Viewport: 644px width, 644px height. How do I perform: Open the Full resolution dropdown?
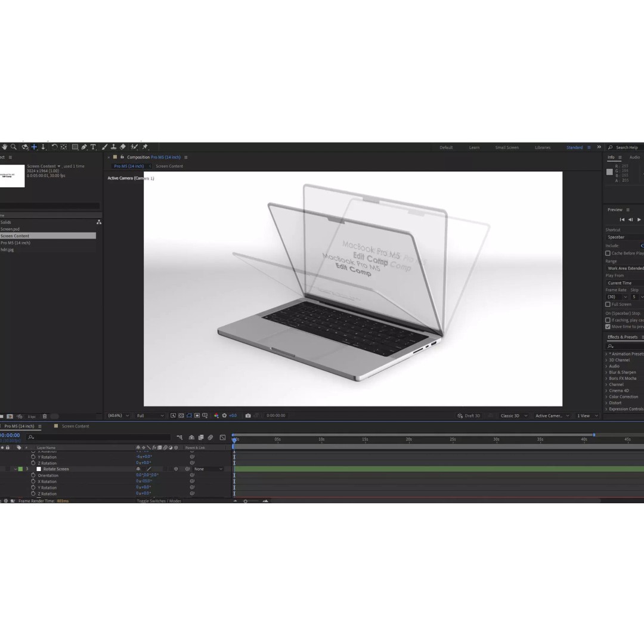(150, 416)
